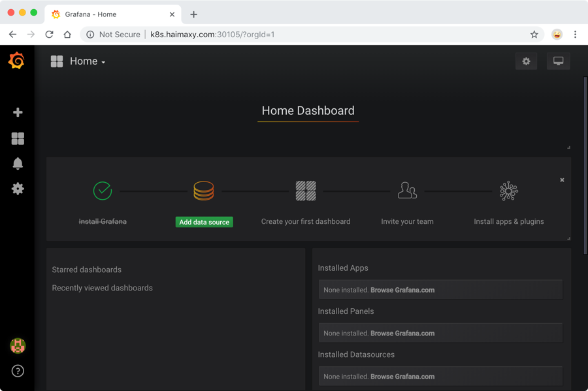The height and width of the screenshot is (391, 588).
Task: Click the apps & plugins step icon
Action: coord(509,191)
